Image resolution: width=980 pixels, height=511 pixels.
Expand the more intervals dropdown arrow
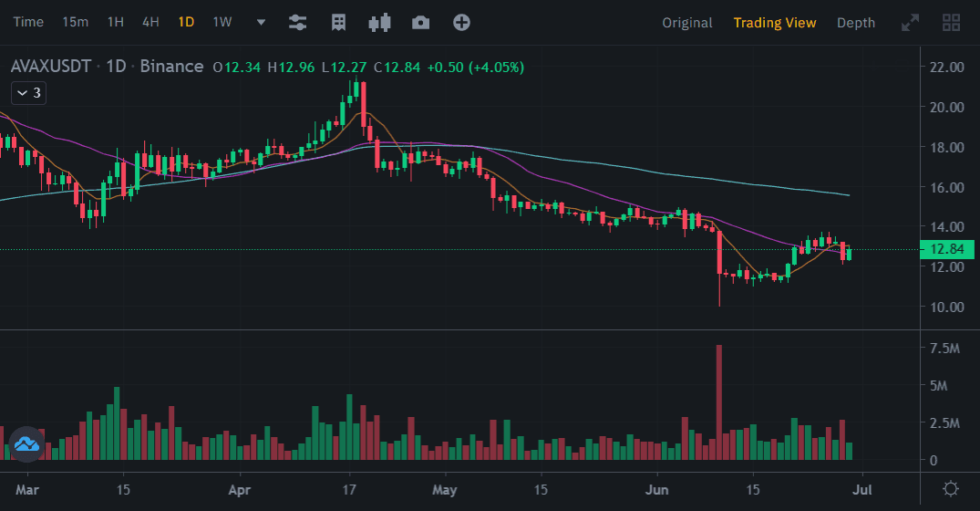click(x=262, y=22)
